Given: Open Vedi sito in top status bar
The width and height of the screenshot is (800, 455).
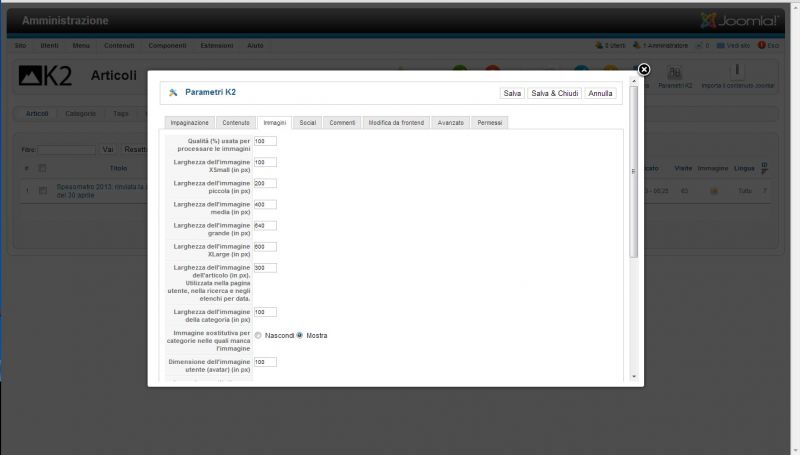Looking at the screenshot, I should (733, 45).
